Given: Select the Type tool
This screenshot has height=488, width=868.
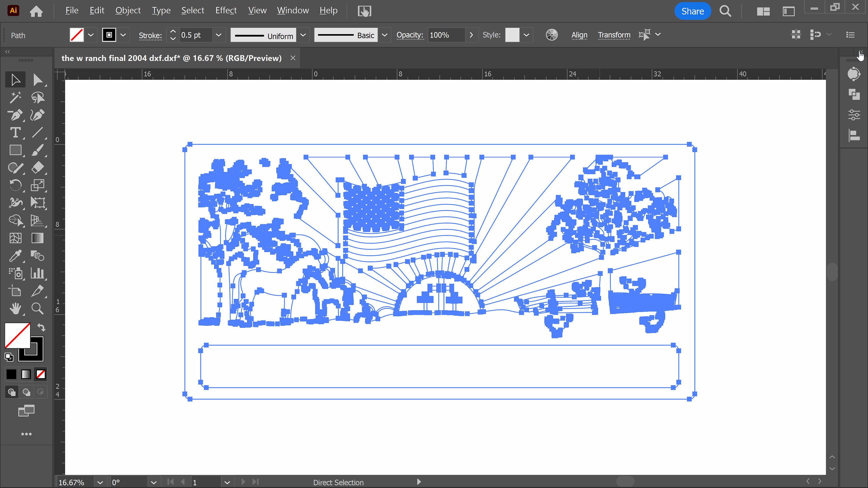Looking at the screenshot, I should click(x=15, y=133).
